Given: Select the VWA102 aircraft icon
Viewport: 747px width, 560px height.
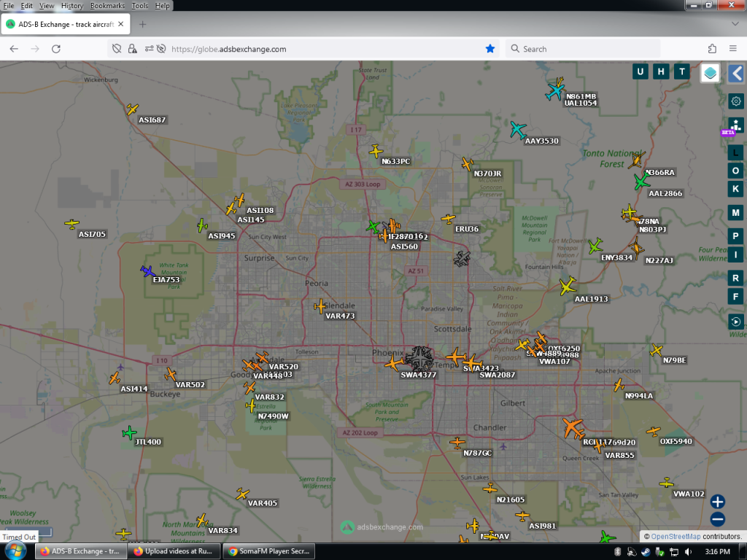Looking at the screenshot, I should coord(667,483).
